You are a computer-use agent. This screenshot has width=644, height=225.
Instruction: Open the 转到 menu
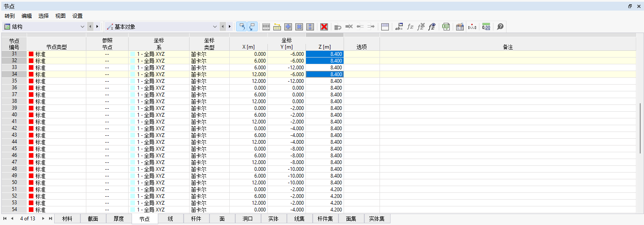point(10,16)
